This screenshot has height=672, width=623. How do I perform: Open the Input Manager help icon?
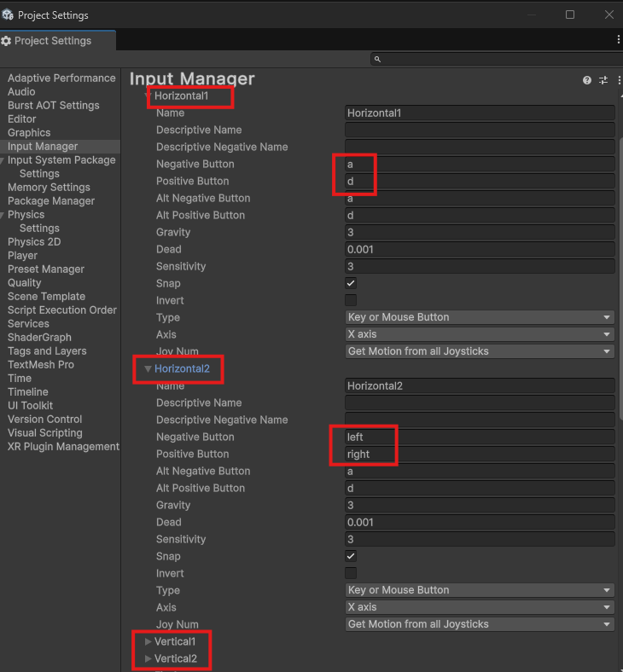(586, 80)
